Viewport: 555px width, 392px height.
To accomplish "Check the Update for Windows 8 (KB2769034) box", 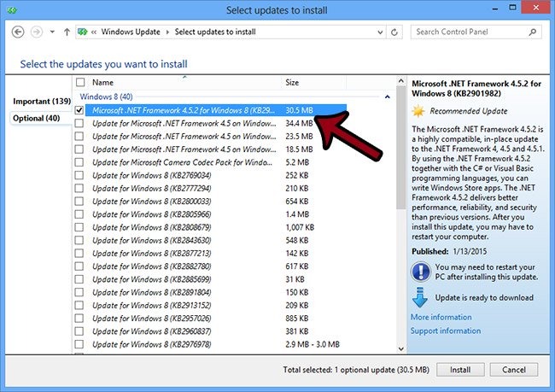I will coord(80,174).
